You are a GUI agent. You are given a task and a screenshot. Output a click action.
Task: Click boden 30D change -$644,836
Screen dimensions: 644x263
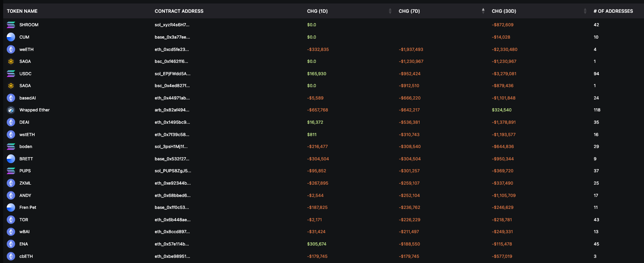[503, 147]
